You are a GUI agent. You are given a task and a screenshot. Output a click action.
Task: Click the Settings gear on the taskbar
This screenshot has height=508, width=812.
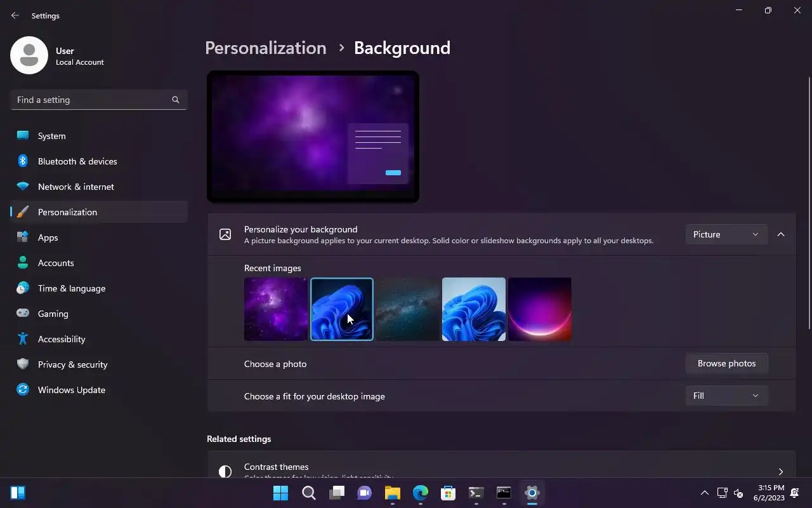pyautogui.click(x=532, y=493)
